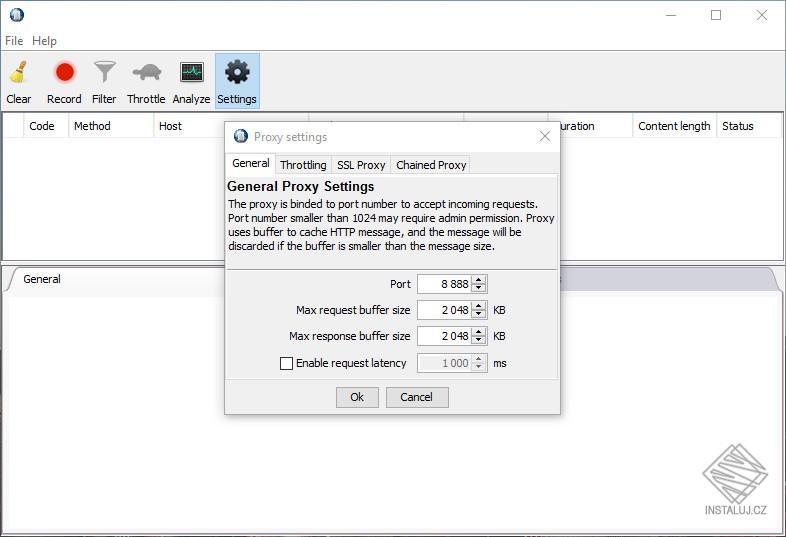Select the General tab in Proxy settings
Screen dimensions: 786x537
(251, 163)
